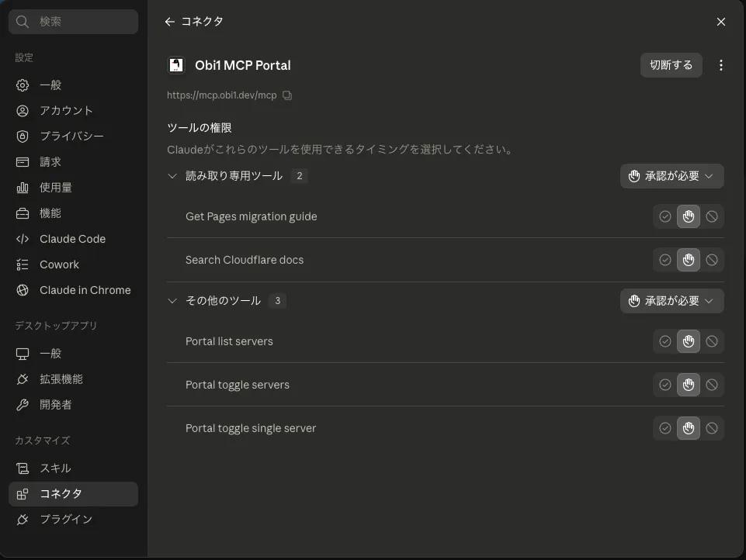Open 開発者 developer settings
746x560 pixels.
click(x=73, y=405)
